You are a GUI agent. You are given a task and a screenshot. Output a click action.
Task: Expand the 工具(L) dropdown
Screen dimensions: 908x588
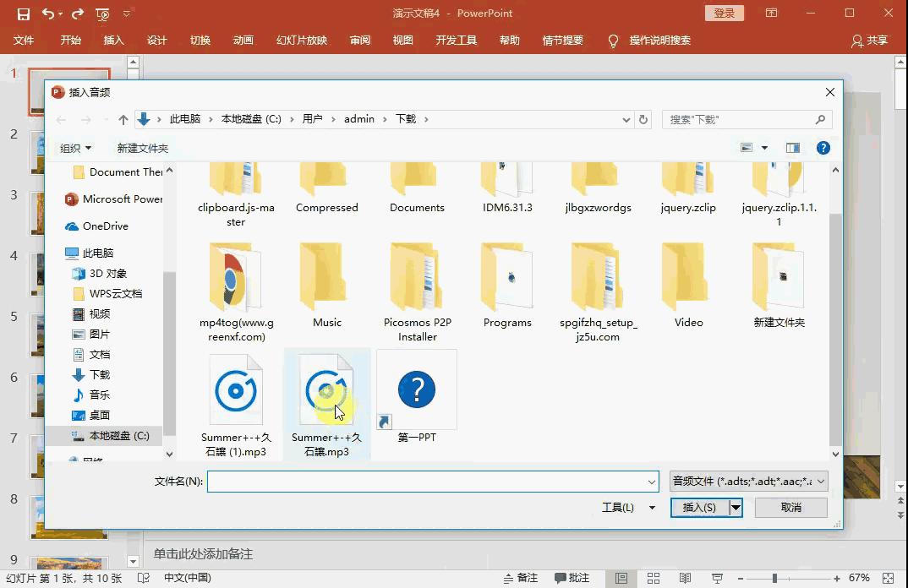click(628, 507)
